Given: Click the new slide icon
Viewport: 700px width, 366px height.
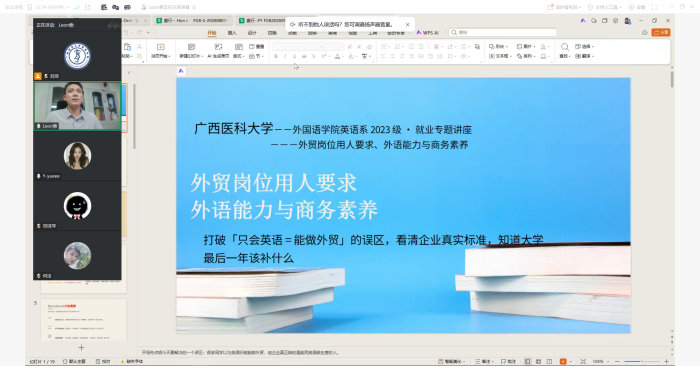Looking at the screenshot, I should point(192,47).
